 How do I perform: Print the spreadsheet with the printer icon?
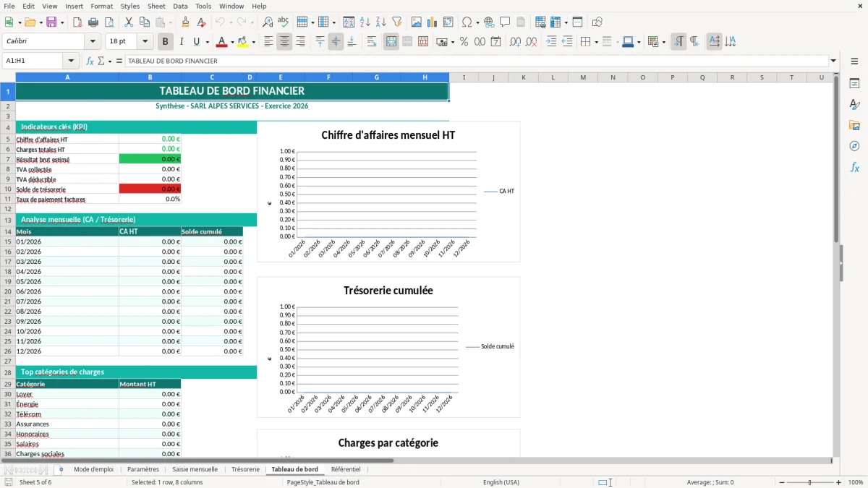coord(93,22)
